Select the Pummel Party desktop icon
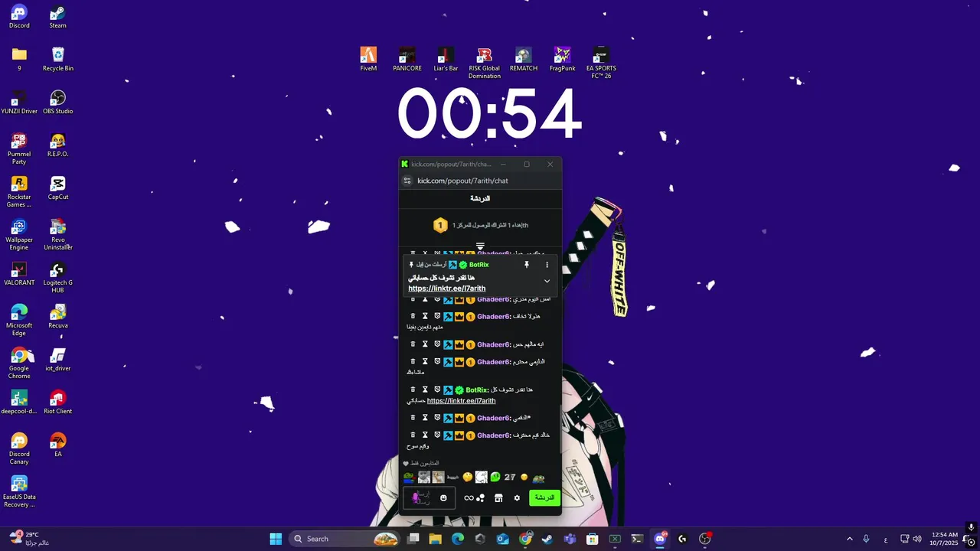Viewport: 980px width, 551px height. coord(19,149)
